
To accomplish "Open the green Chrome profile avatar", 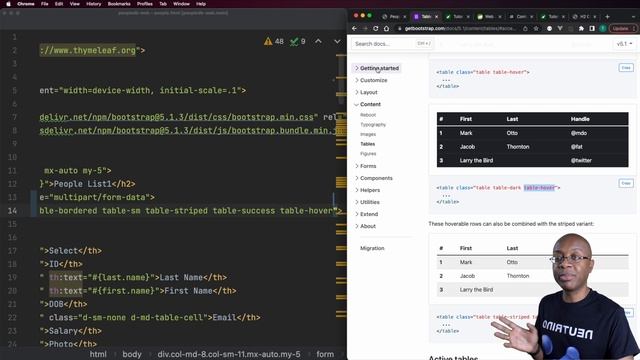I will (x=602, y=29).
